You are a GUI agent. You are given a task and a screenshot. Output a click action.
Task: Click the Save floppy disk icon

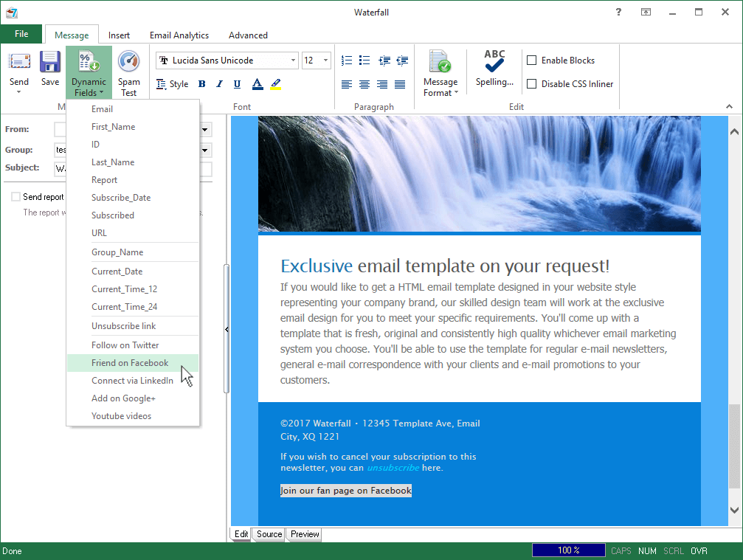[x=50, y=62]
